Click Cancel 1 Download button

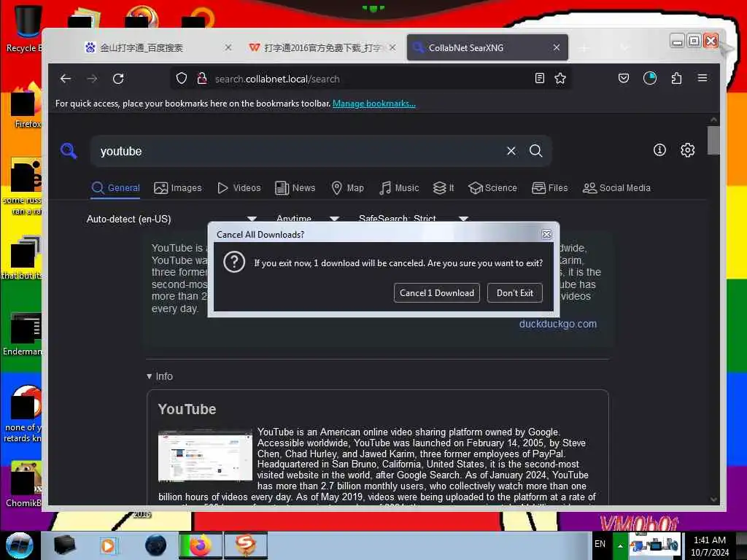(x=436, y=293)
